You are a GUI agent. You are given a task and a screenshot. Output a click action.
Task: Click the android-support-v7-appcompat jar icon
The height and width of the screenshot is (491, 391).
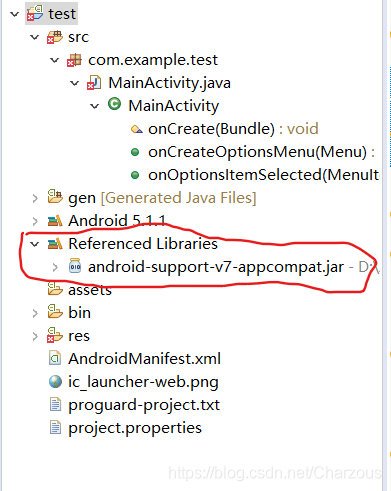click(x=75, y=266)
